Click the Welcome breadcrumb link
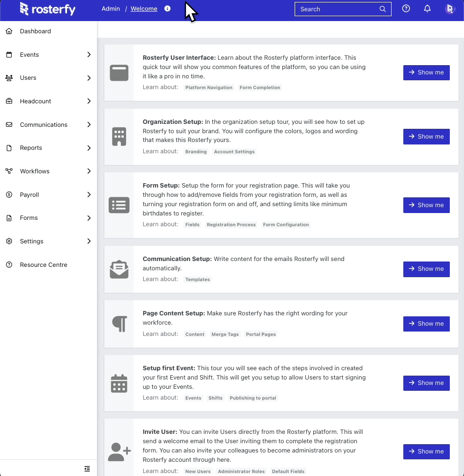Viewport: 464px width, 476px height. click(x=144, y=9)
